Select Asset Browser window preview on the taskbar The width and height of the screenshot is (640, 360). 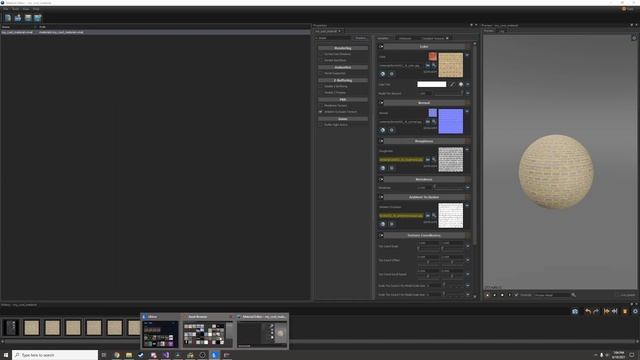(x=208, y=331)
